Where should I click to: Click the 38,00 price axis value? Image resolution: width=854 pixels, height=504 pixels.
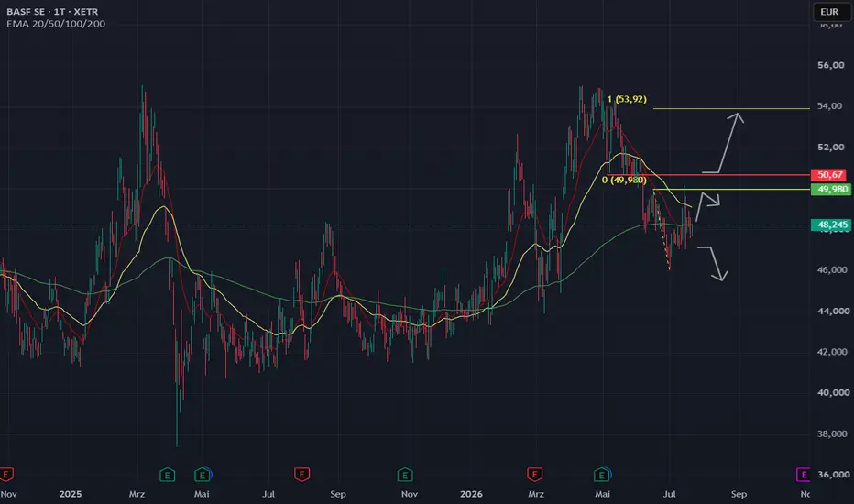pos(832,434)
